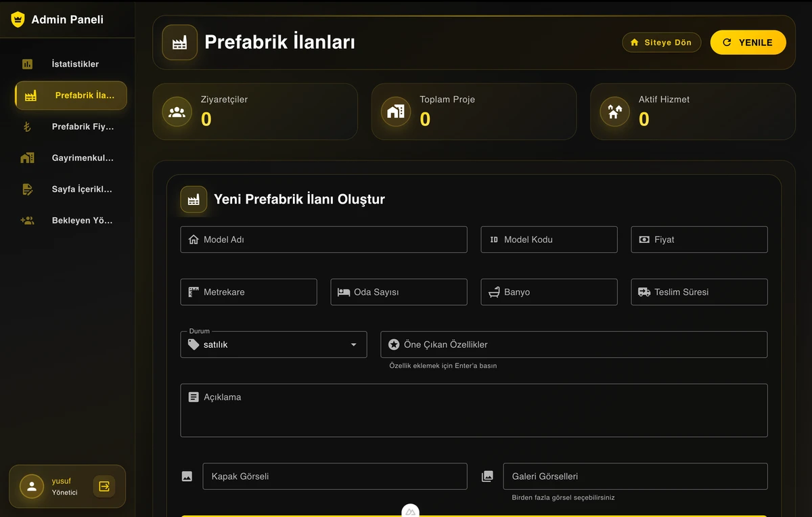Open Bekleyen Yöneticiler sidebar item
This screenshot has width=812, height=517.
82,221
